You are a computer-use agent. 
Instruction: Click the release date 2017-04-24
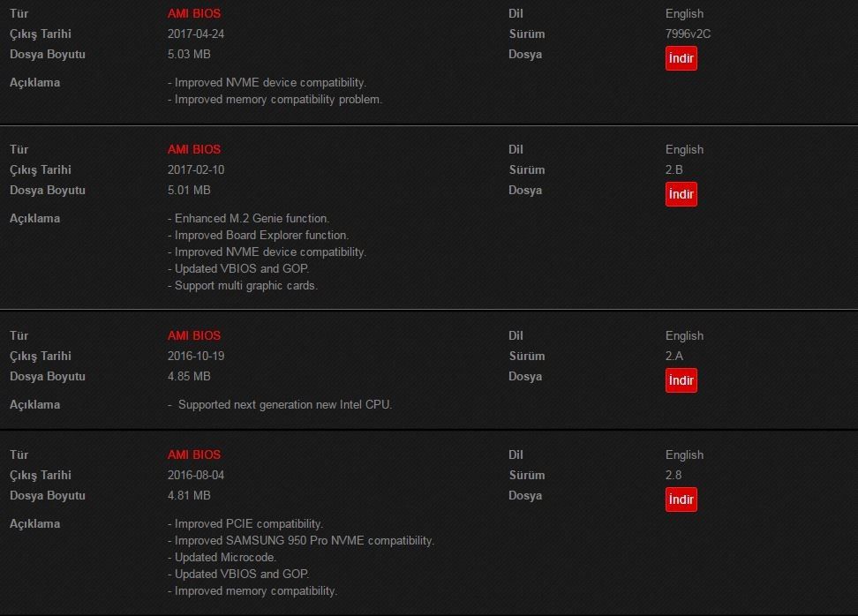click(196, 34)
